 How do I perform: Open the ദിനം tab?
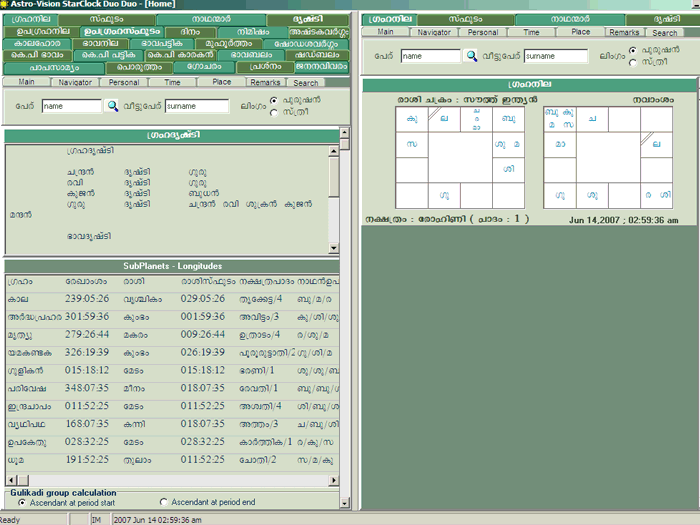click(x=191, y=32)
